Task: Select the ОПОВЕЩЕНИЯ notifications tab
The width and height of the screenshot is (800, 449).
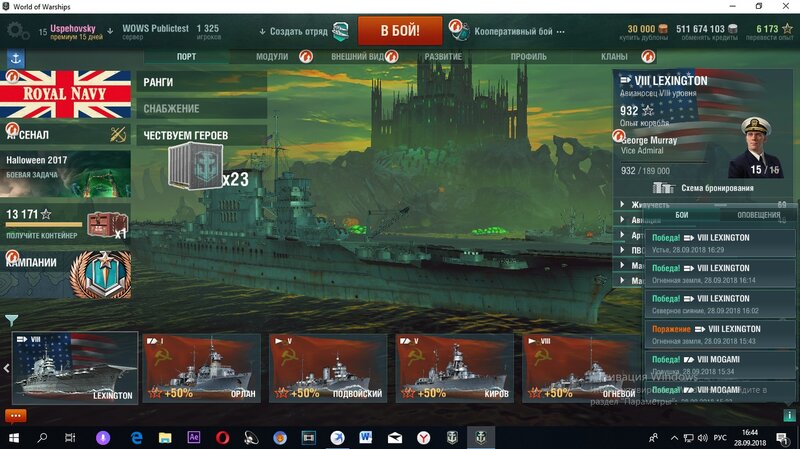Action: click(x=758, y=215)
